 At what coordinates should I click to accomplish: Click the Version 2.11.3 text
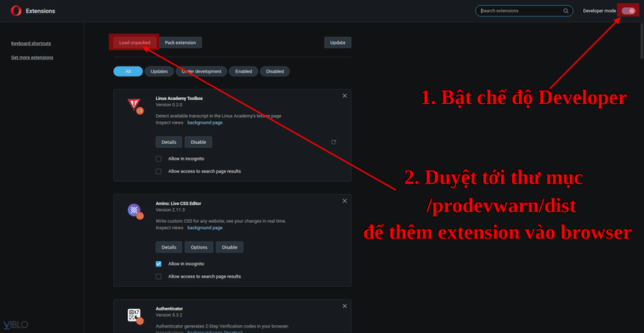coord(170,210)
